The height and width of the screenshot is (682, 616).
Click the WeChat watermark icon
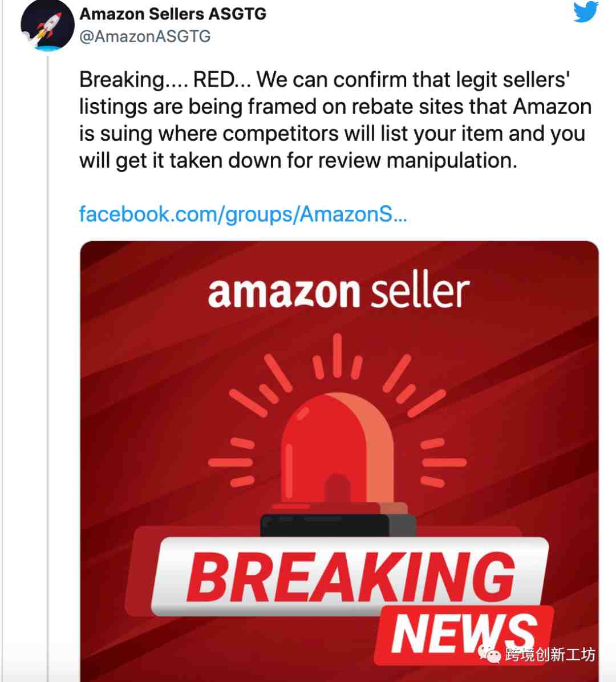coord(489,653)
